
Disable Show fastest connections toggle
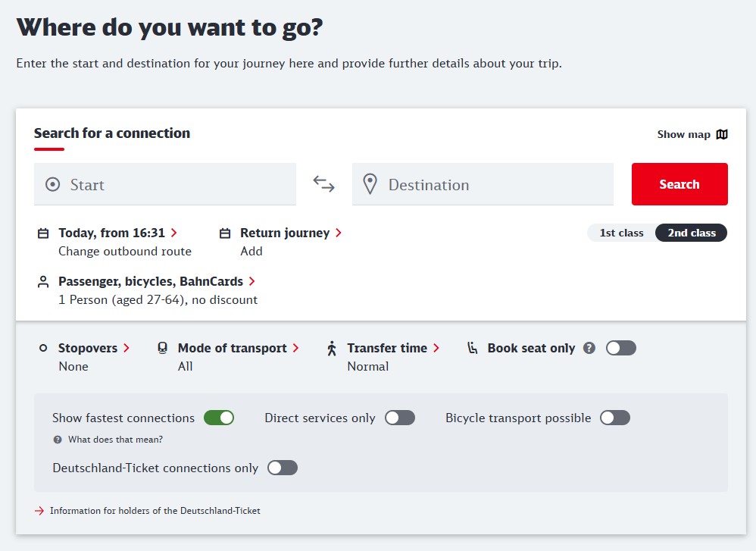coord(219,418)
